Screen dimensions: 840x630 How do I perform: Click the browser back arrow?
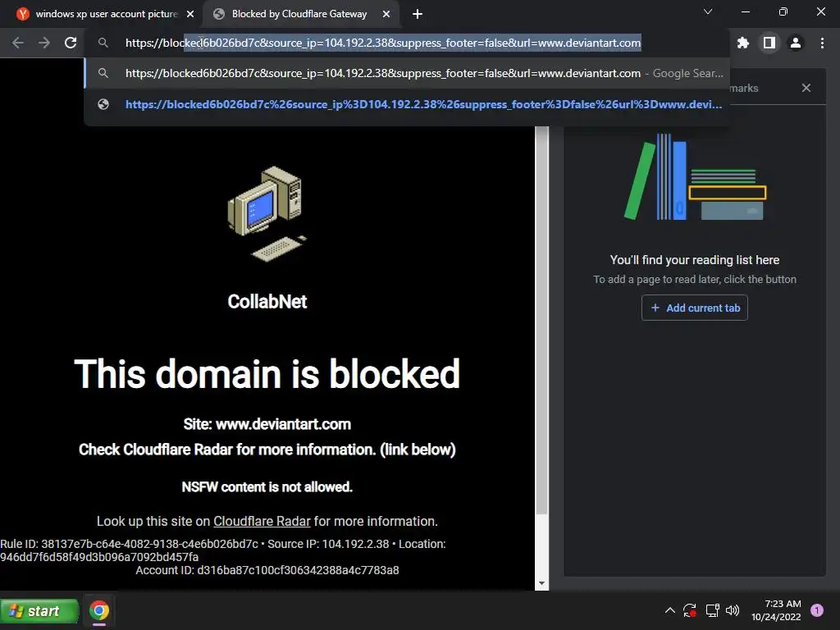[18, 43]
